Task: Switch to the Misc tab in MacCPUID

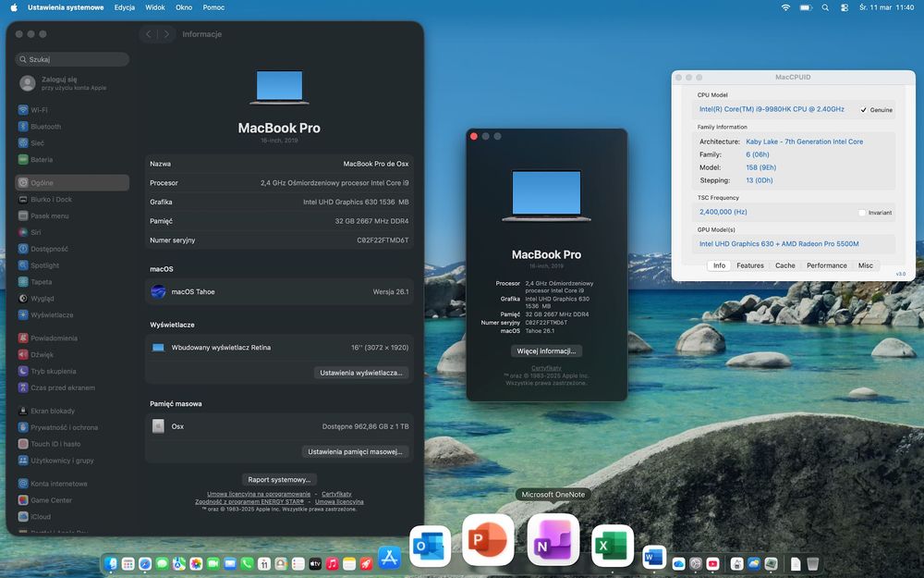Action: (x=866, y=265)
